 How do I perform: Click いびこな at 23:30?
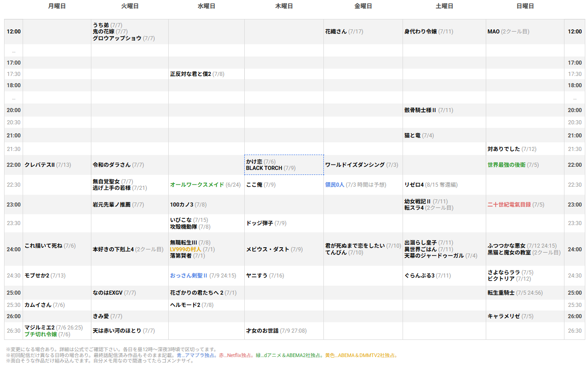(x=181, y=220)
